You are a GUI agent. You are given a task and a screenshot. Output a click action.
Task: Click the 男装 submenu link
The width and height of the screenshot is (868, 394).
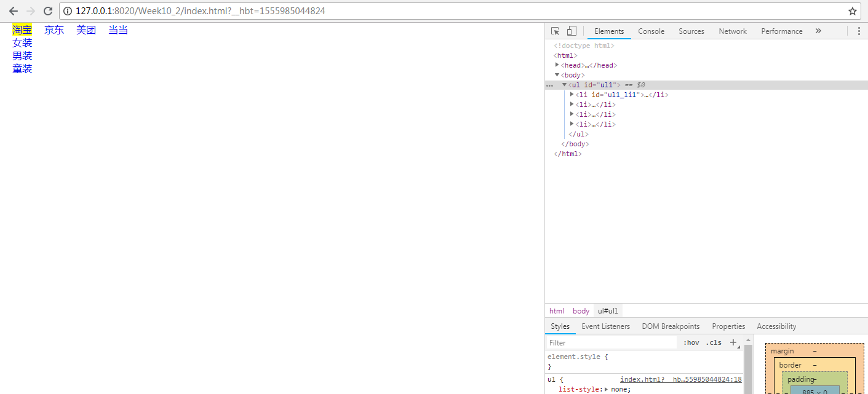coord(22,56)
